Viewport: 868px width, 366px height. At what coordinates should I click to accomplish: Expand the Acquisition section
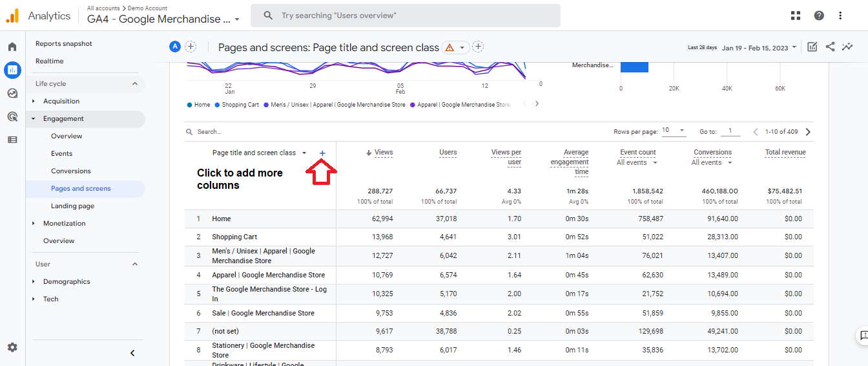[61, 101]
